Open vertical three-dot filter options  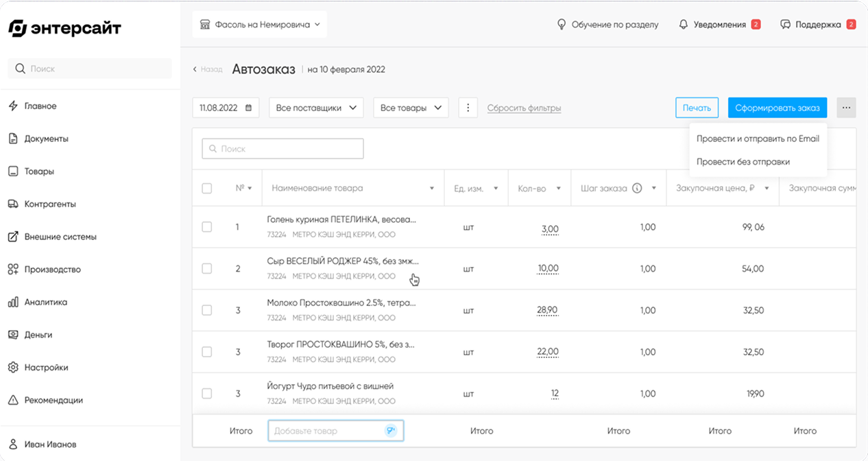click(x=468, y=108)
